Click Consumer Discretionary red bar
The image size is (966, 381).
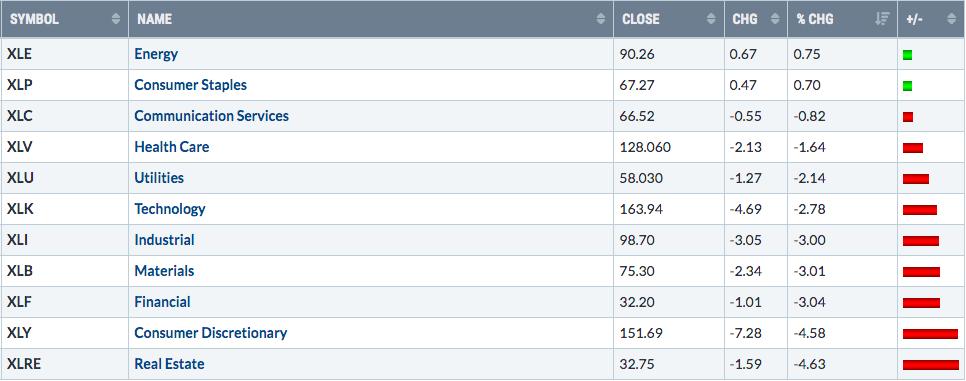[x=930, y=334]
